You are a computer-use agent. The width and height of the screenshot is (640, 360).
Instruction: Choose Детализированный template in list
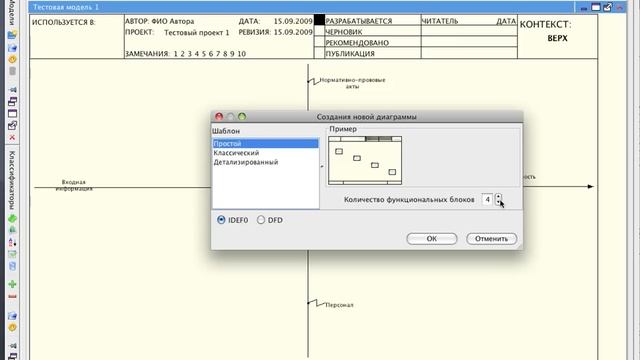[x=265, y=162]
